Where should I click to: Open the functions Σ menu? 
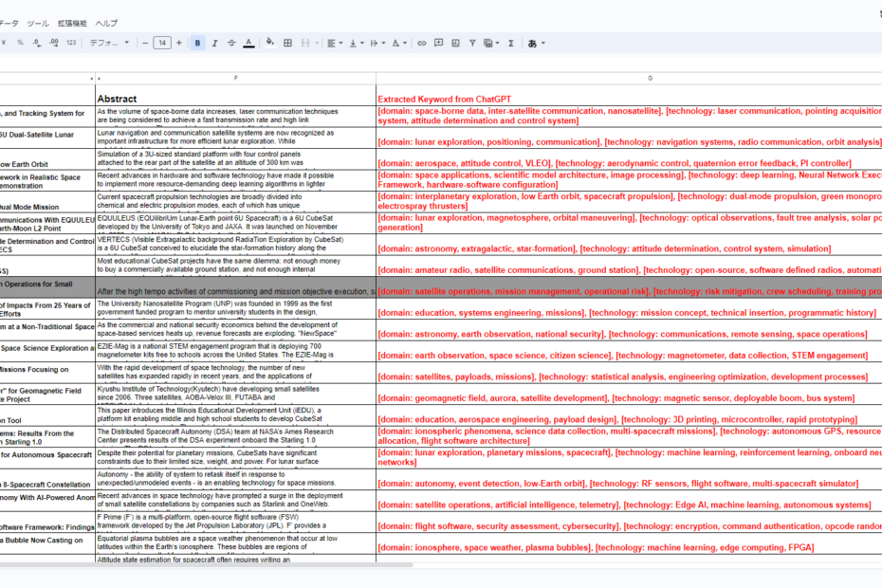coord(511,43)
